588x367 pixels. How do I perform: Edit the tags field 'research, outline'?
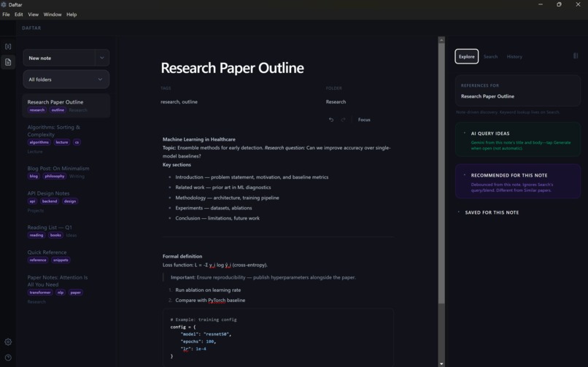[179, 102]
